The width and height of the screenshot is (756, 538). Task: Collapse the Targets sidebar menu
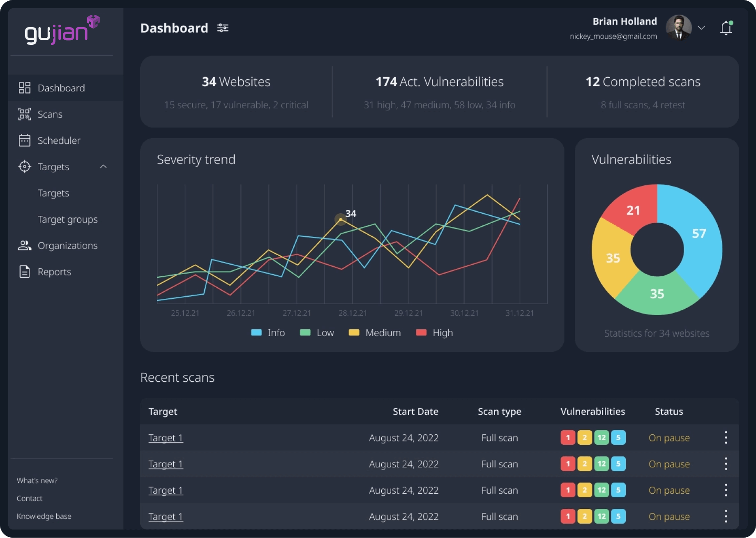tap(104, 167)
